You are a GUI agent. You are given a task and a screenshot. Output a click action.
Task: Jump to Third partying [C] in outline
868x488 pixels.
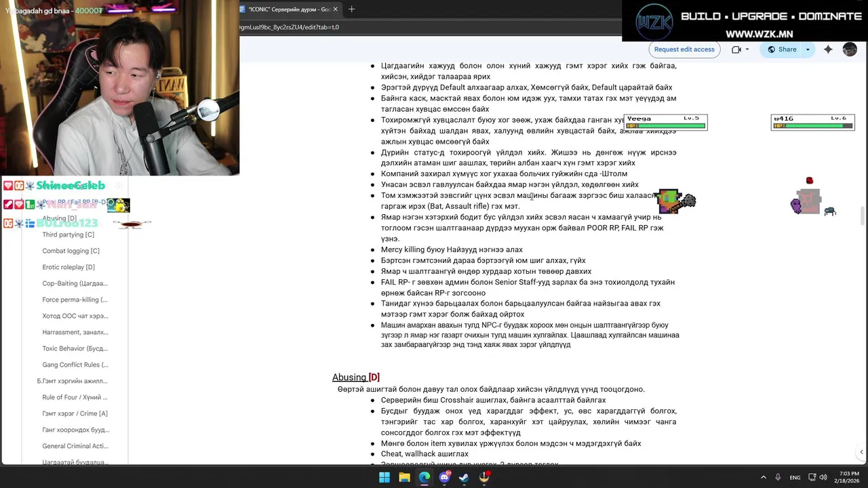(x=68, y=235)
